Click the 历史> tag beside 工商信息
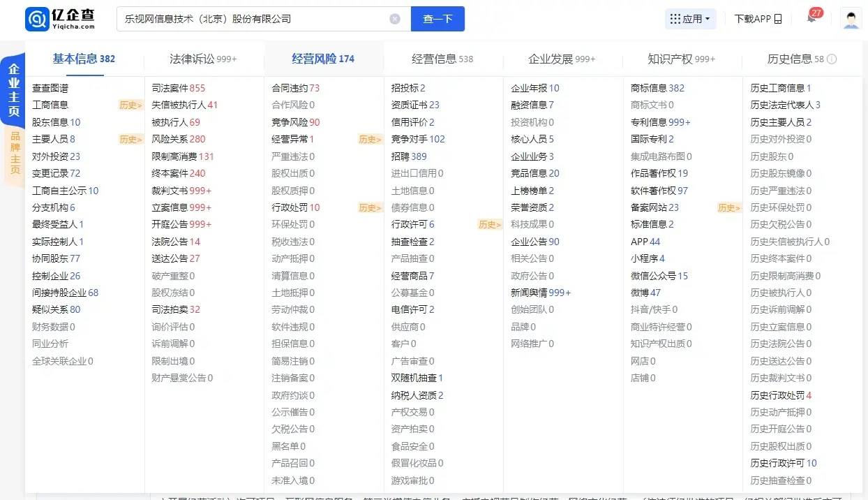 (131, 105)
